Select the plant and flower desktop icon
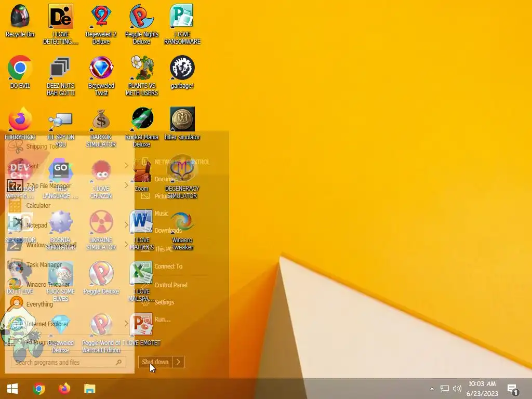The height and width of the screenshot is (399, 532). click(141, 75)
